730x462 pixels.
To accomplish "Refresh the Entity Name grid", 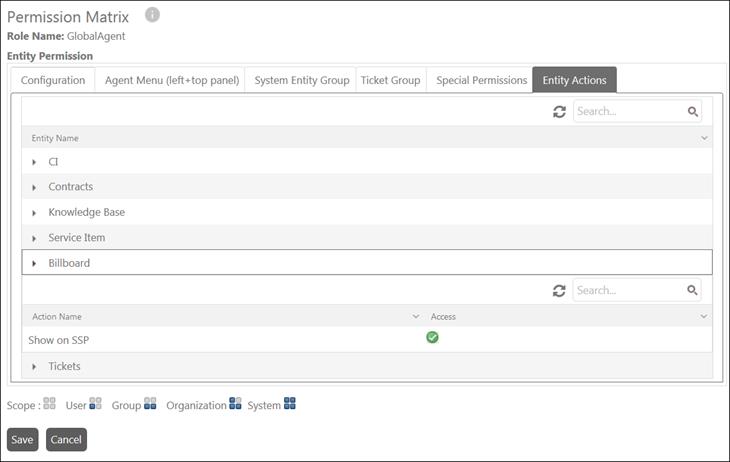I will tap(559, 112).
